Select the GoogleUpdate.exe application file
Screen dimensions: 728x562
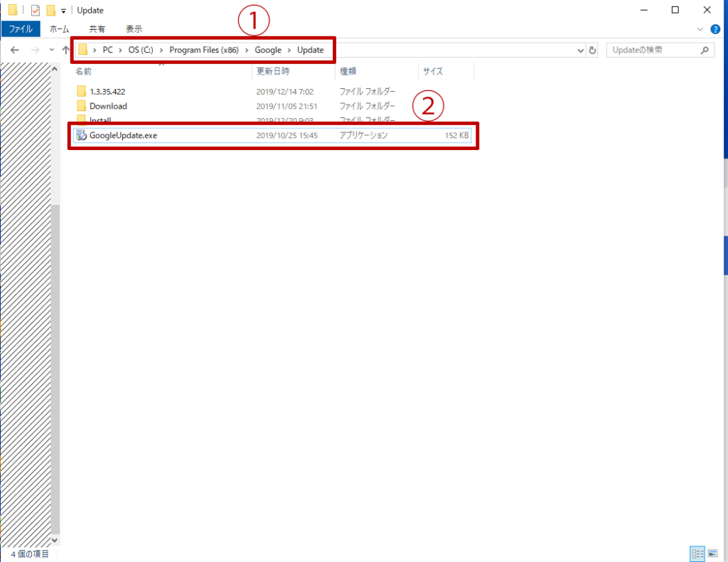click(123, 135)
